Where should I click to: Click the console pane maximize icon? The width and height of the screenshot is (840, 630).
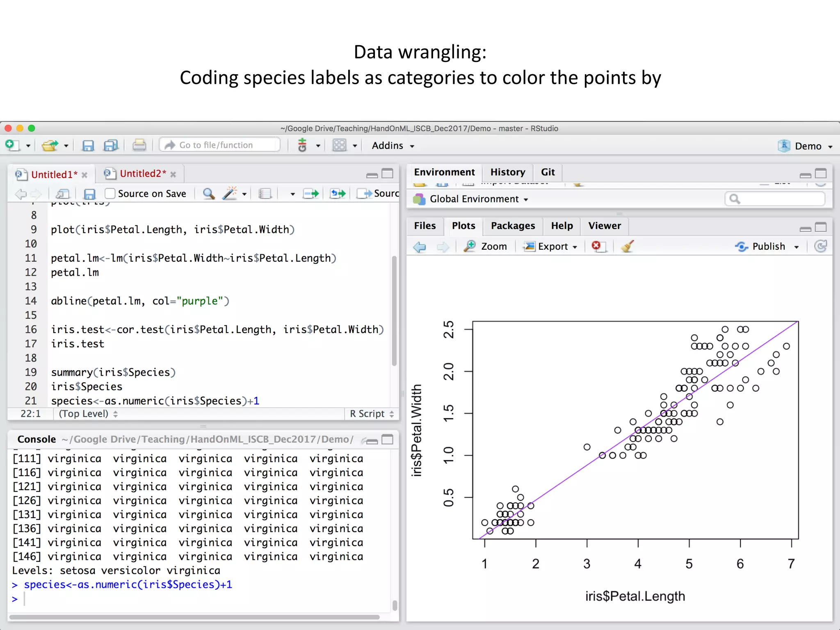click(x=388, y=440)
